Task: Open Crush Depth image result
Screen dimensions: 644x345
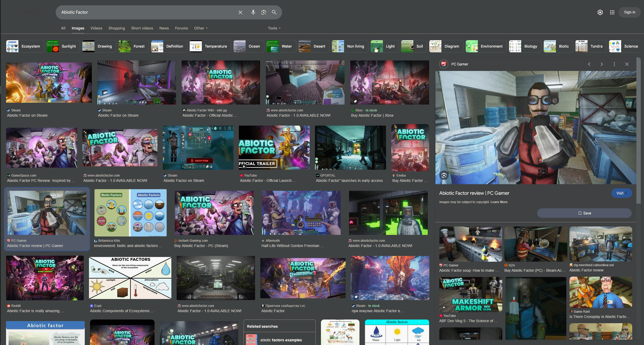Action: (x=303, y=278)
